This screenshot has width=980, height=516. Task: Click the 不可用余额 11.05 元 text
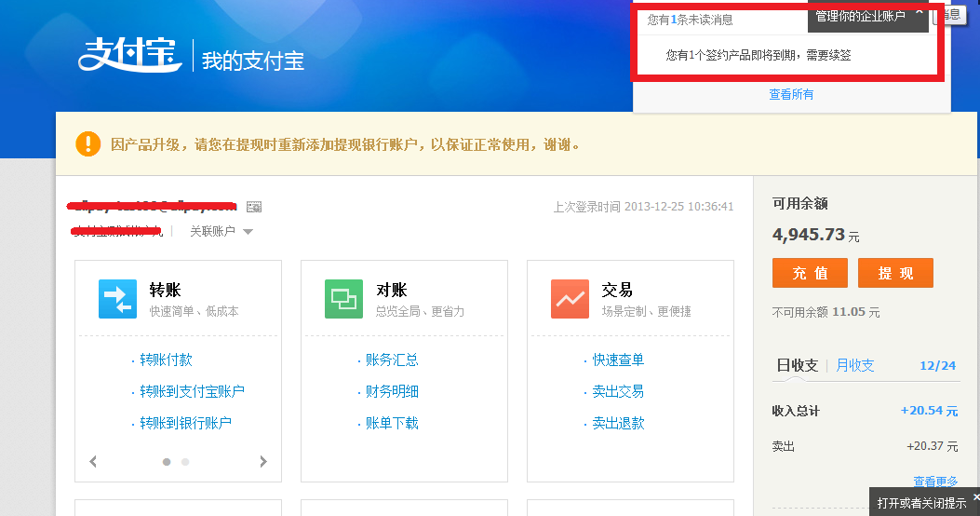826,312
